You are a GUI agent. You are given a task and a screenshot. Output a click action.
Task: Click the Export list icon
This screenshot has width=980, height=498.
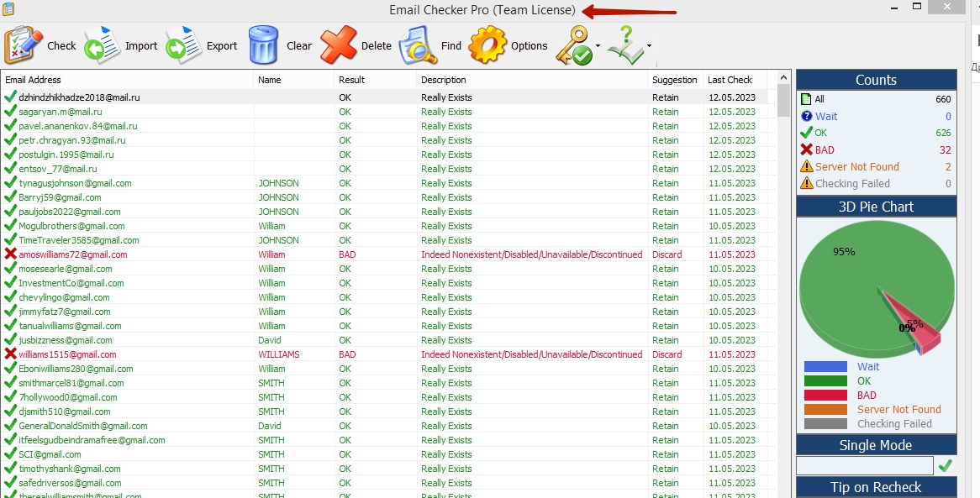point(184,45)
